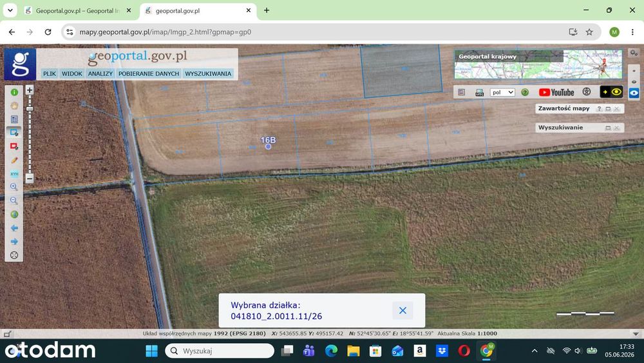Click the Windows taskbar Wyszukaj search box

click(220, 351)
